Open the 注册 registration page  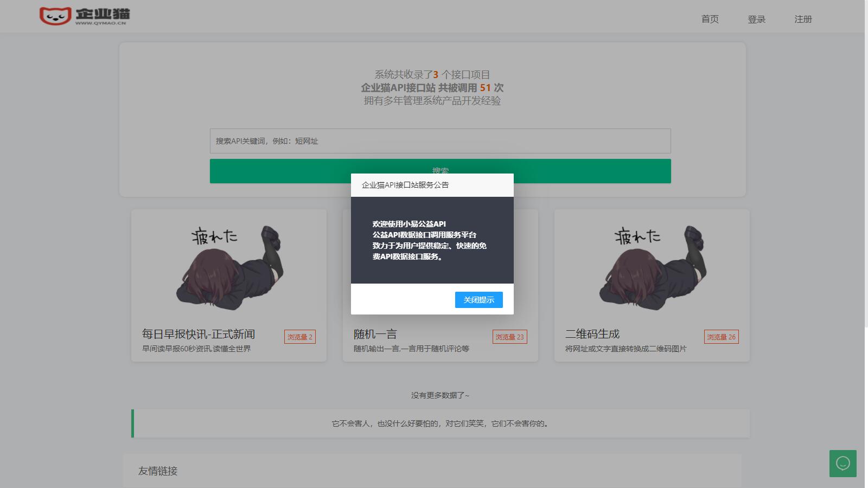coord(803,19)
